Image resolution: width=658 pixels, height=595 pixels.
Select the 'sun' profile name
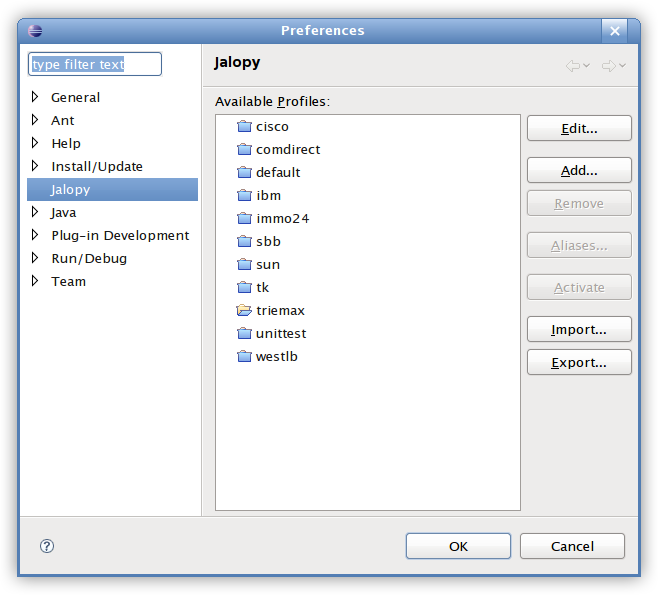pyautogui.click(x=268, y=265)
